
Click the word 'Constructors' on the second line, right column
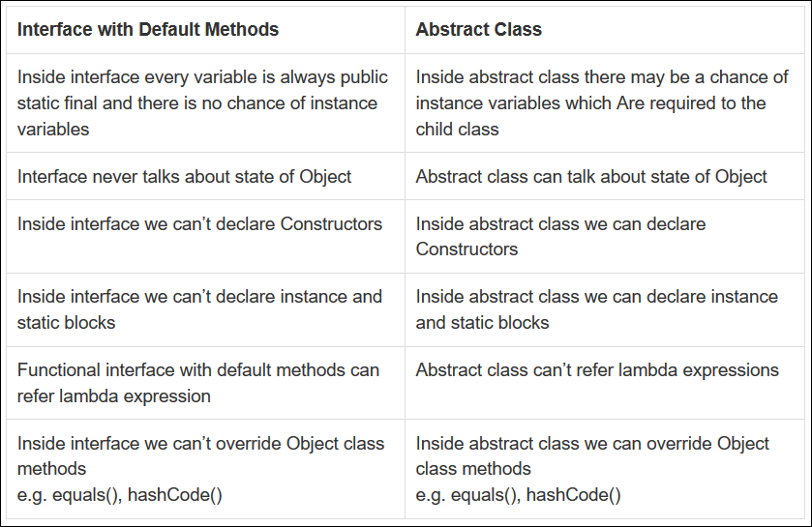coord(466,249)
